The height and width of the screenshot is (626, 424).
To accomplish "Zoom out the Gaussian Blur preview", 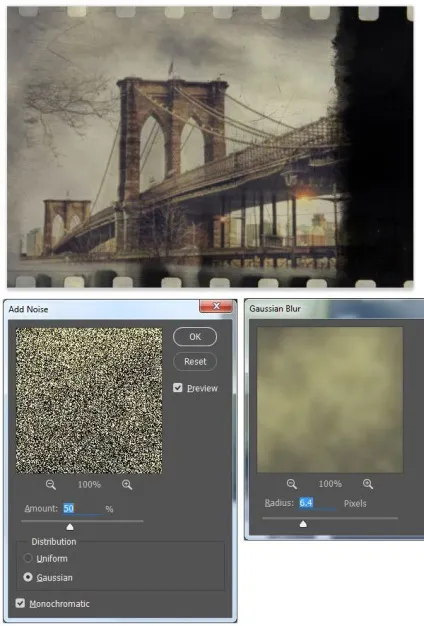I will coord(292,484).
